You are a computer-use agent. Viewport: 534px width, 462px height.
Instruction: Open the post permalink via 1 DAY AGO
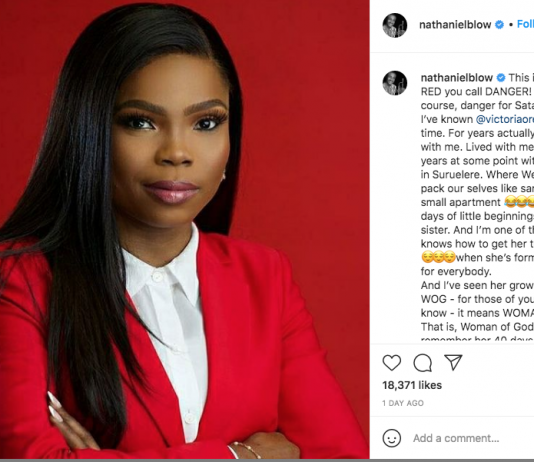point(403,403)
